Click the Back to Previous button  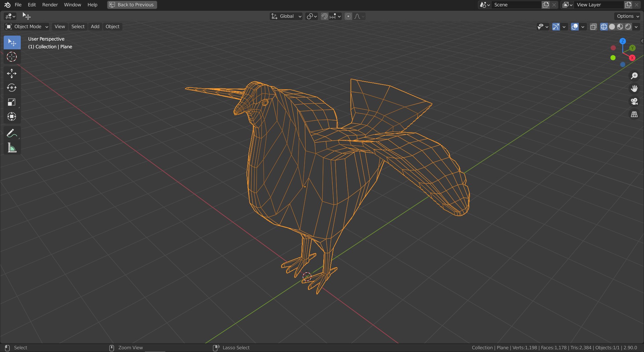point(132,5)
